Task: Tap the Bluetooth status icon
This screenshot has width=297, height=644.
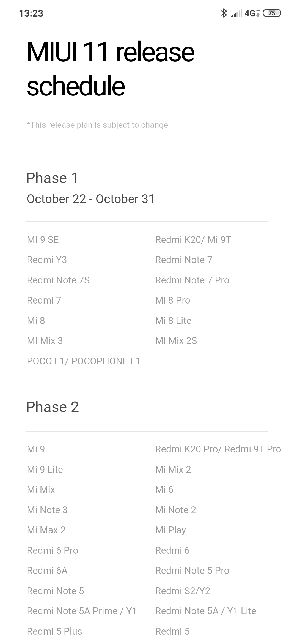Action: [224, 13]
